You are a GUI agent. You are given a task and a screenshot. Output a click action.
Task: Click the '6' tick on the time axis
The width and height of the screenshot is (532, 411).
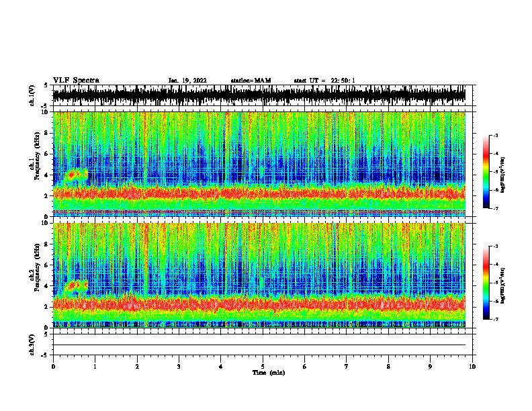tap(305, 367)
